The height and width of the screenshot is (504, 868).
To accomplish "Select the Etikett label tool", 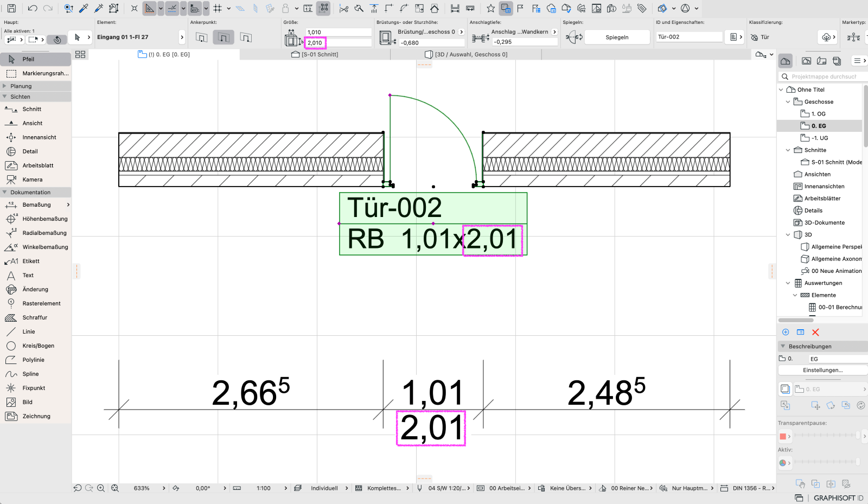I will click(x=36, y=261).
